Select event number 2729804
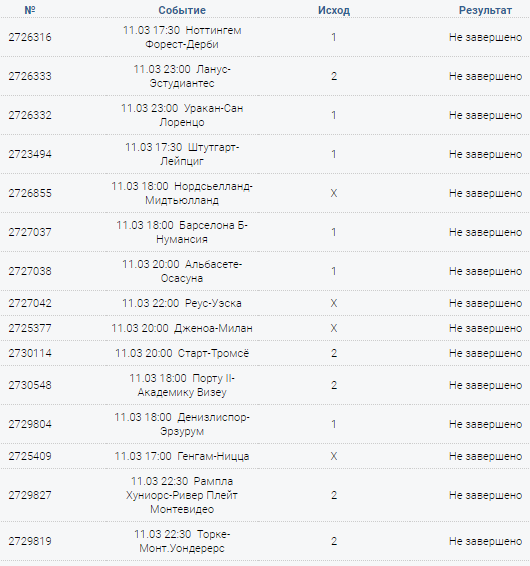530x566 pixels. pos(30,424)
